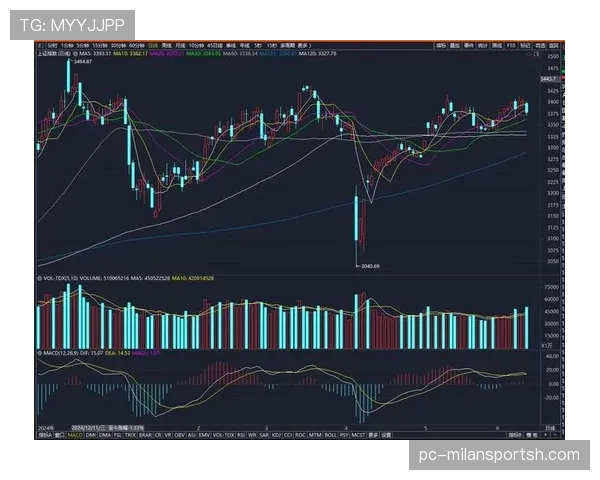Click the MACD(12,26,9) panel parameter label
This screenshot has width=600, height=480.
coord(60,350)
